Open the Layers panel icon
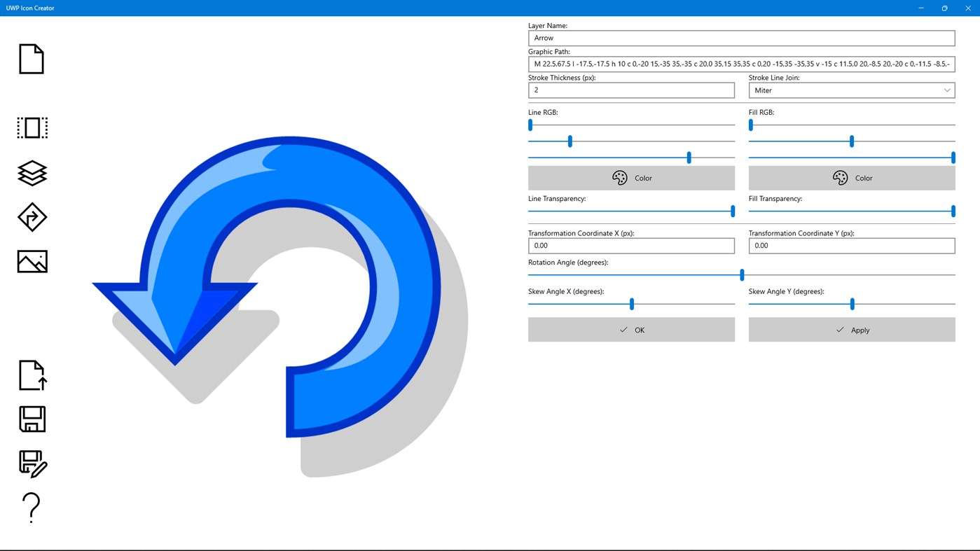The width and height of the screenshot is (980, 551). (x=32, y=172)
